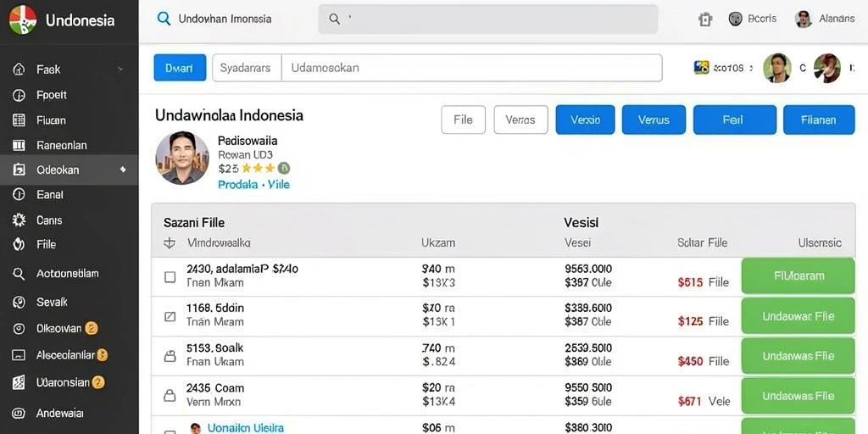This screenshot has height=434, width=868.
Task: Click the Andeweiai sidebar icon
Action: click(x=19, y=413)
